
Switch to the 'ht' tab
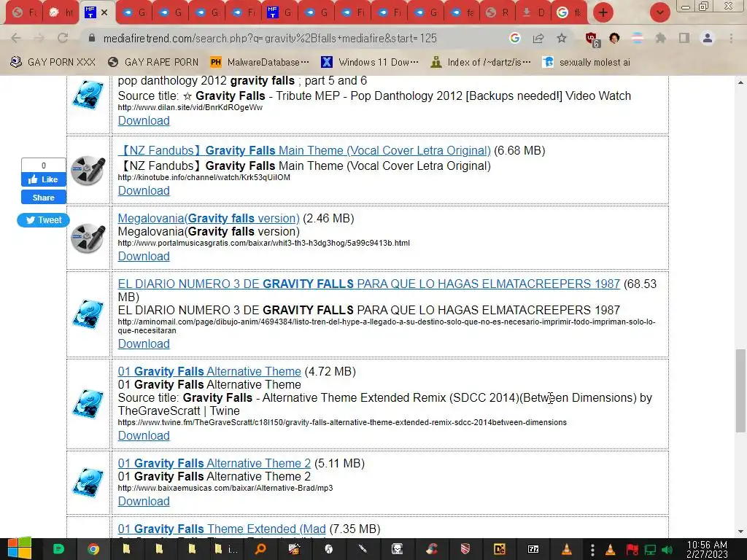61,12
